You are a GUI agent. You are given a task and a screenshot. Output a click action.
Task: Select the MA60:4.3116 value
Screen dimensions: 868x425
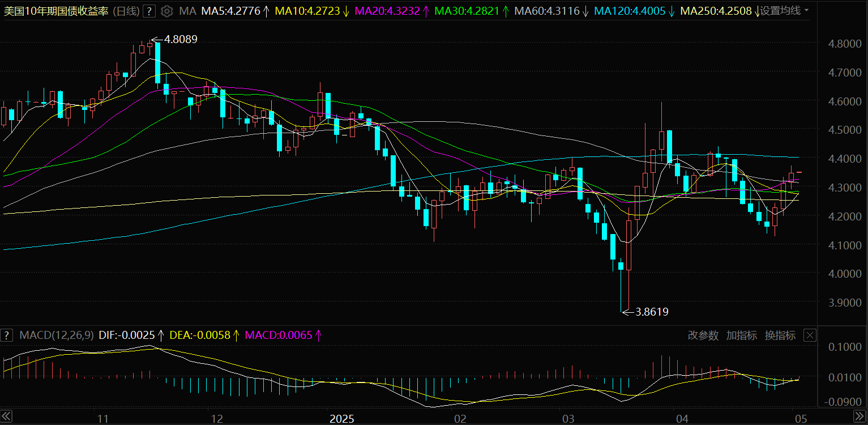pyautogui.click(x=546, y=11)
